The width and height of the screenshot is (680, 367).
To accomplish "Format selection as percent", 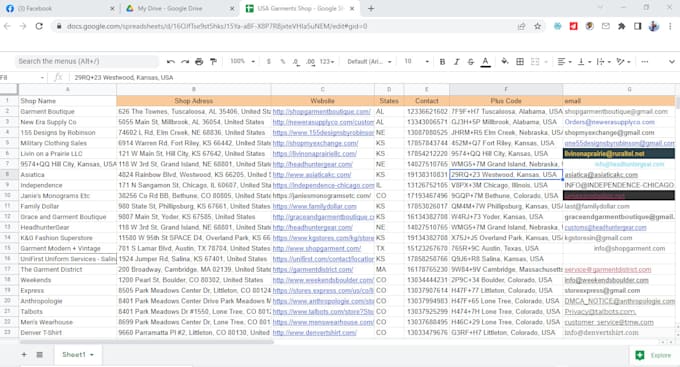I will pyautogui.click(x=282, y=62).
